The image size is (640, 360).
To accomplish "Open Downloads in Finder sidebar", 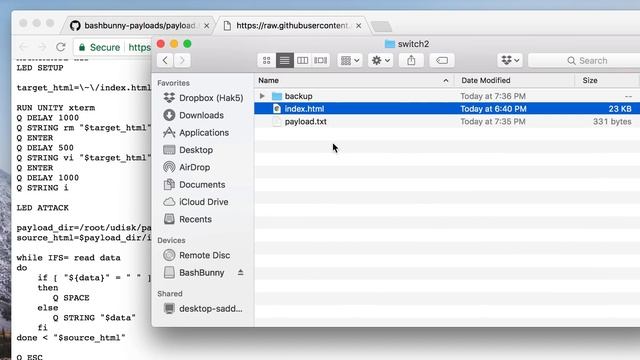I will pos(193,115).
